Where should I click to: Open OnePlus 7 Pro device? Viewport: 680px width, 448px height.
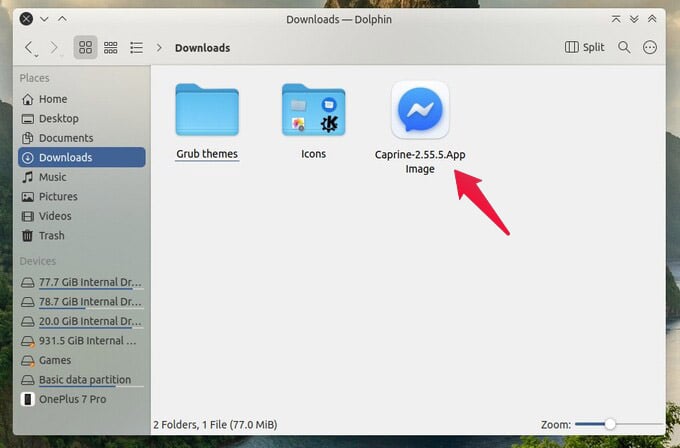pos(82,399)
